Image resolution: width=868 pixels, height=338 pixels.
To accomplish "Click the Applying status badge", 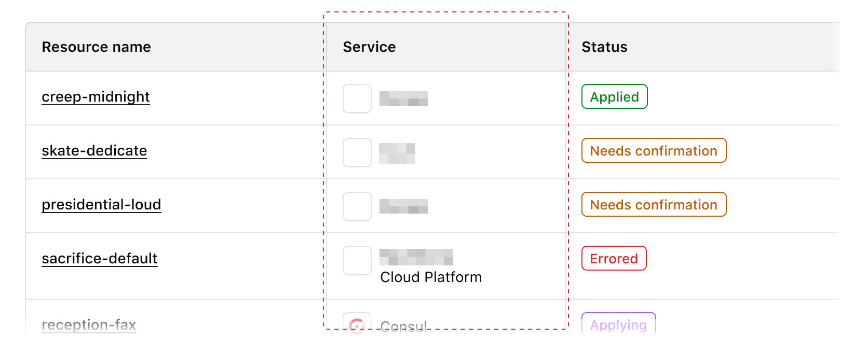I will tap(619, 325).
